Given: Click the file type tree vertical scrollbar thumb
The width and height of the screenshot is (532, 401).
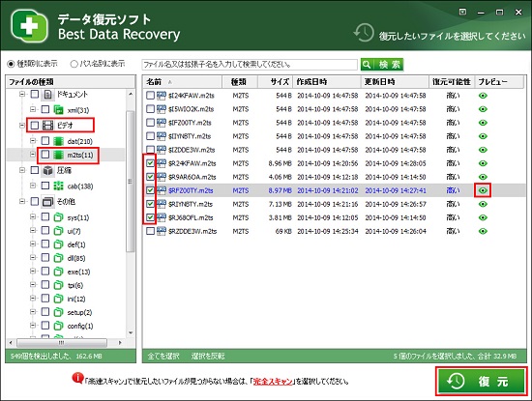Looking at the screenshot, I should point(131,182).
